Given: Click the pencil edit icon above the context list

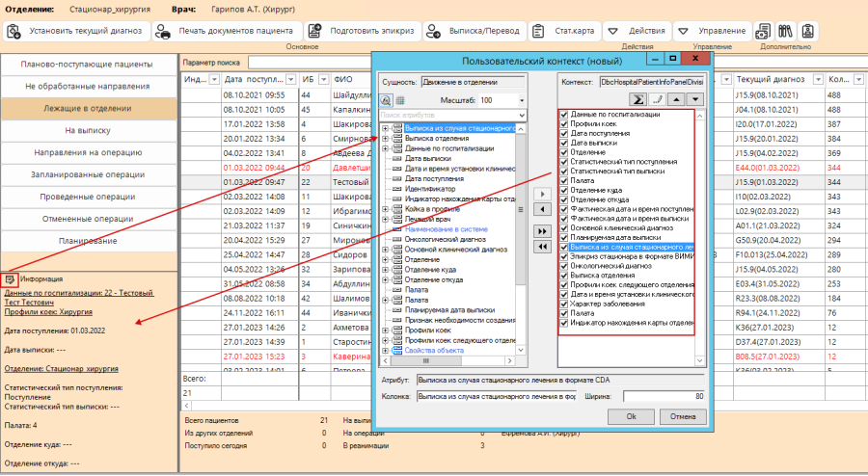Looking at the screenshot, I should click(657, 99).
